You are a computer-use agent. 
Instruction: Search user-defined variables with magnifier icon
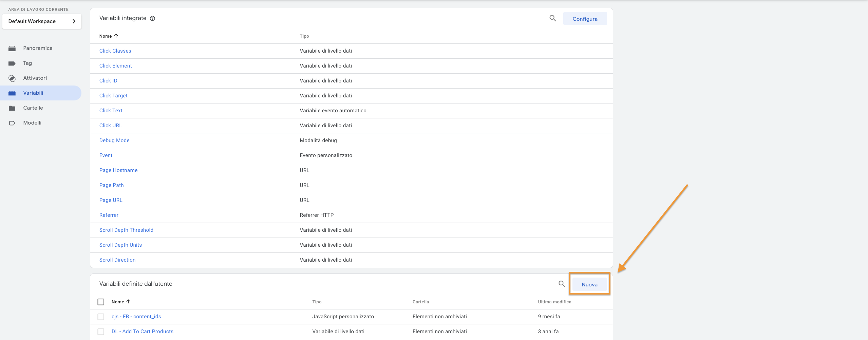click(562, 284)
